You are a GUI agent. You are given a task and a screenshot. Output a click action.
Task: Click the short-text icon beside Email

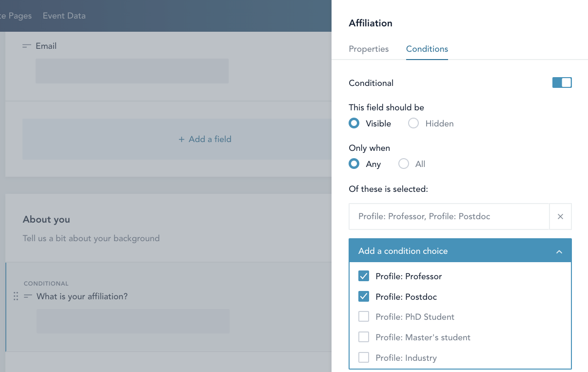pyautogui.click(x=26, y=45)
